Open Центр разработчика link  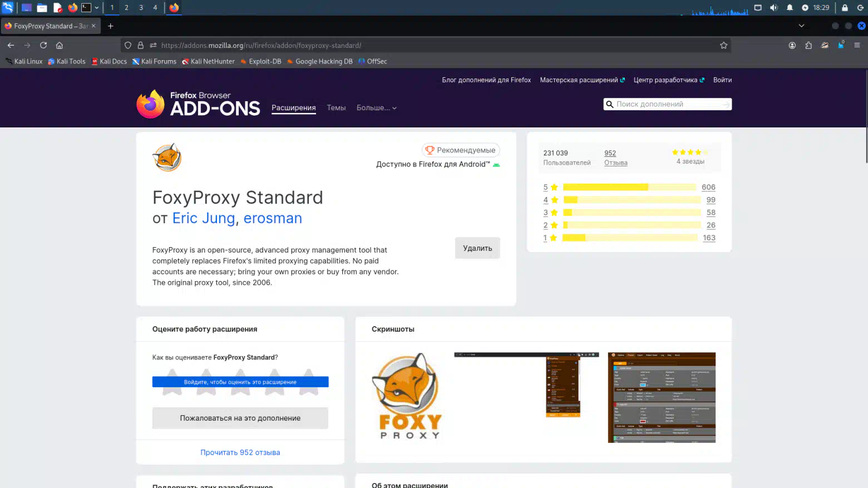(669, 80)
